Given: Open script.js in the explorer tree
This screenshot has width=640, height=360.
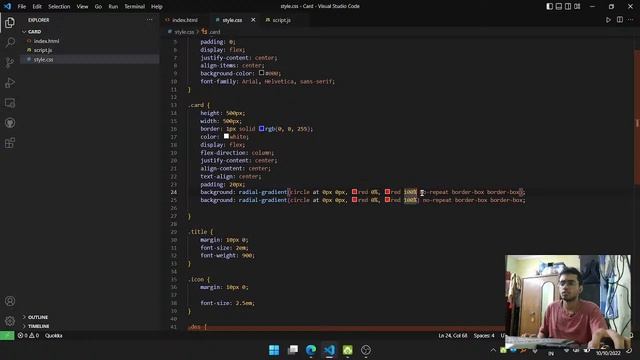Looking at the screenshot, I should point(42,50).
